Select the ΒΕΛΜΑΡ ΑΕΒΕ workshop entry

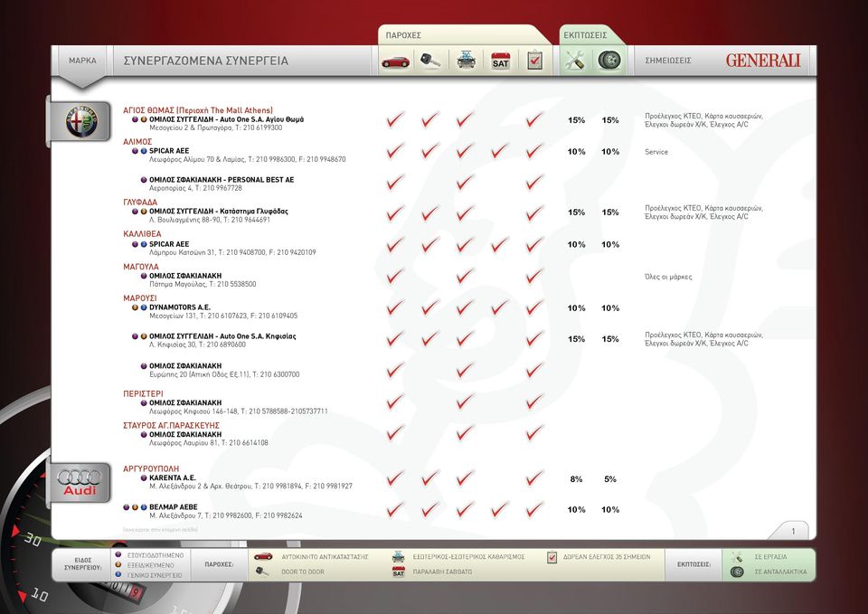(174, 506)
